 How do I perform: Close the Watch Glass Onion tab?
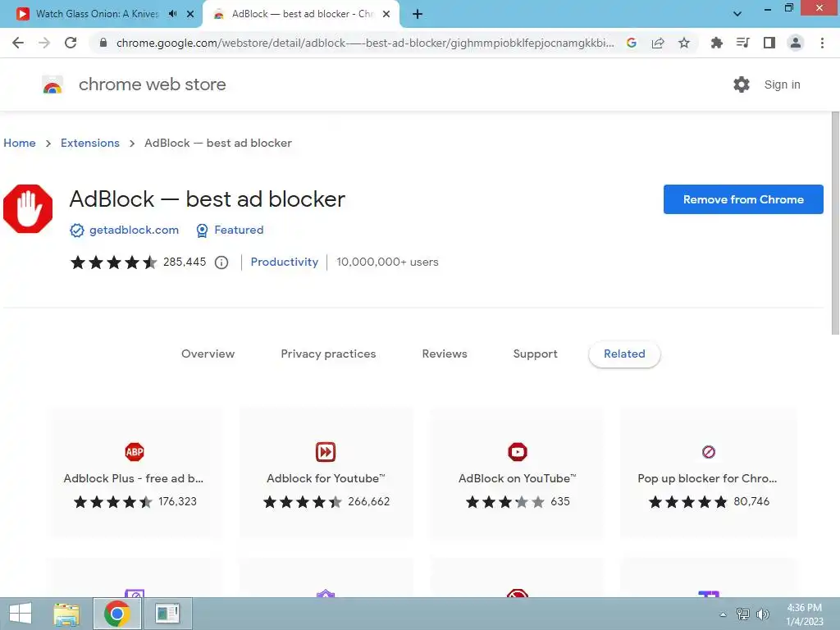coord(190,14)
